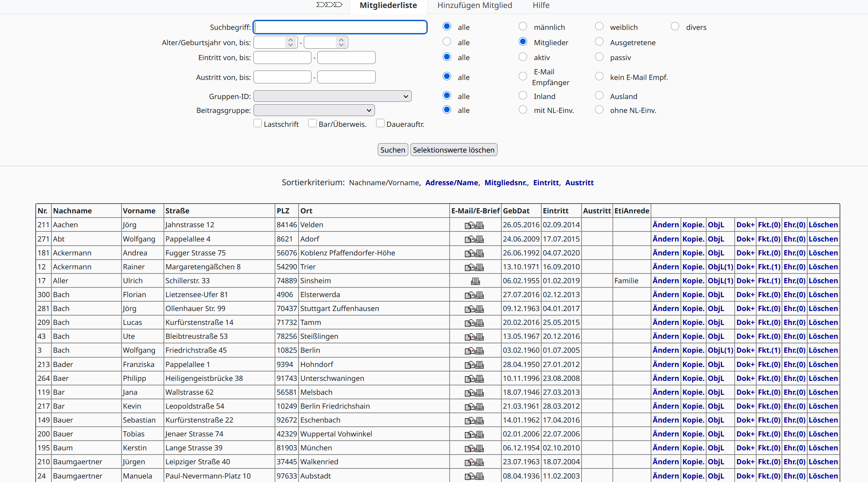Click the Suchen button
The width and height of the screenshot is (868, 482).
[x=393, y=150]
